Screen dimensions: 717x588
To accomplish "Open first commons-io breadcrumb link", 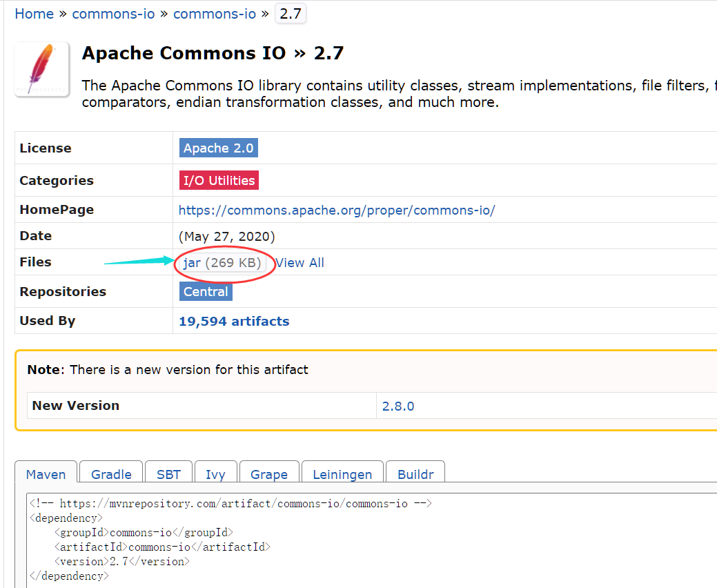I will [x=113, y=14].
